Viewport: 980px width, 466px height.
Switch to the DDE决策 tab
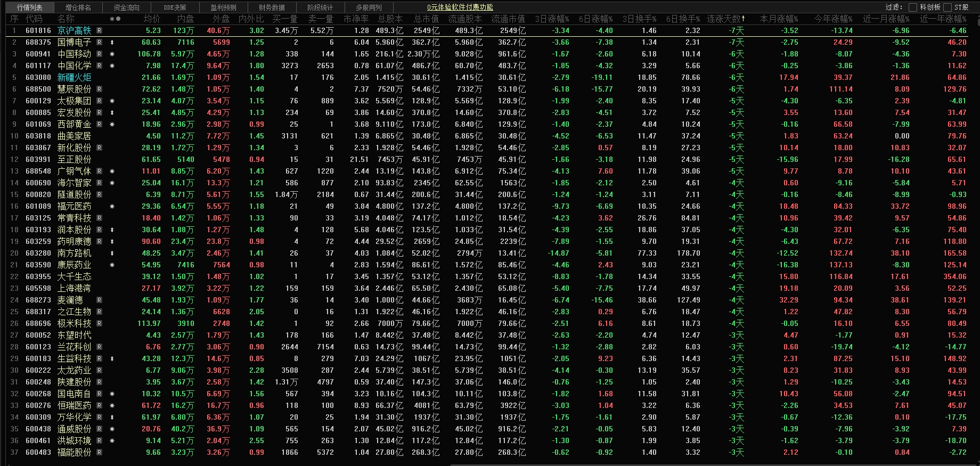point(175,7)
